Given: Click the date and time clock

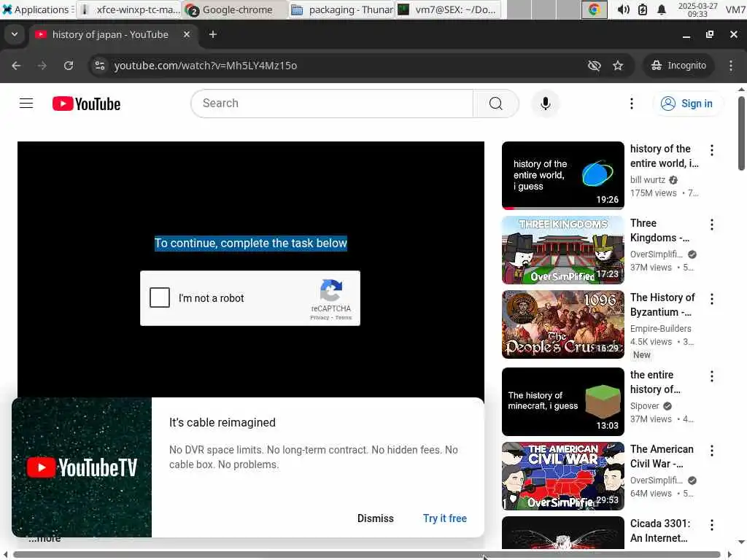Looking at the screenshot, I should (x=697, y=9).
